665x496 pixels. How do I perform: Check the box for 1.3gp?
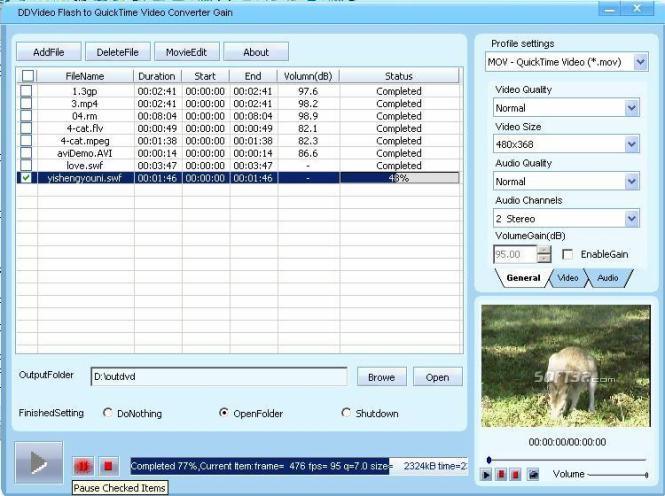tap(26, 91)
